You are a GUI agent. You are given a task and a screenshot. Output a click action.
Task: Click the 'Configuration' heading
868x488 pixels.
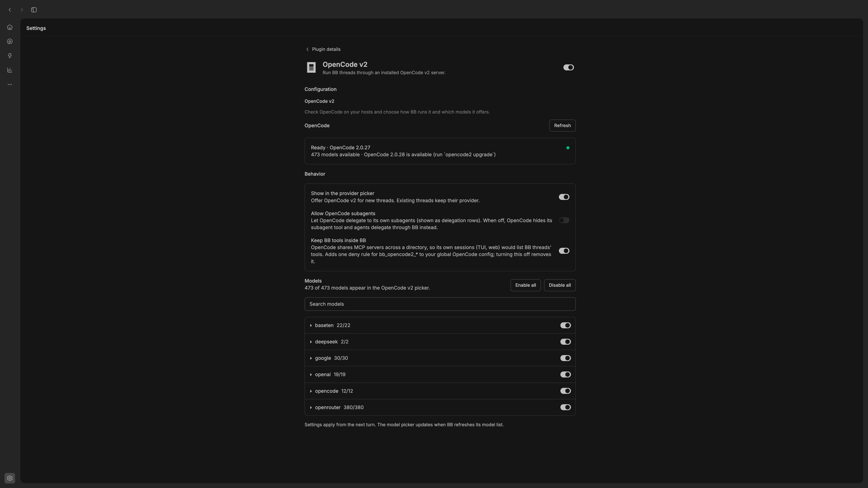click(x=320, y=89)
